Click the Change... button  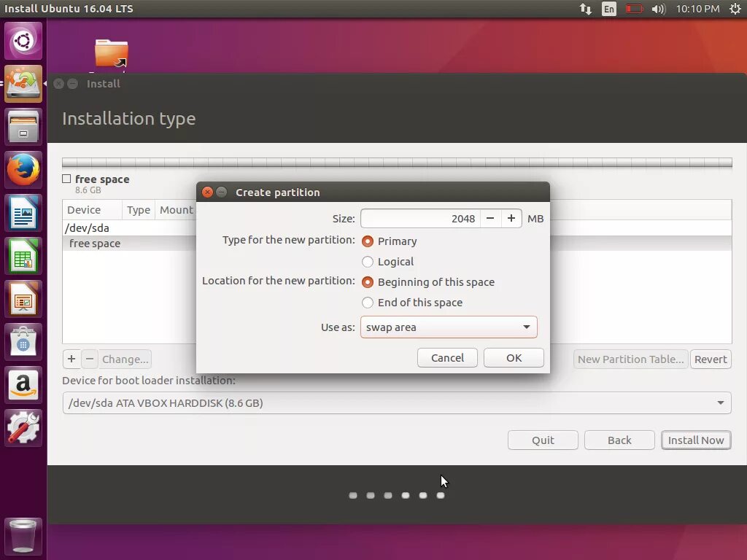pyautogui.click(x=125, y=359)
